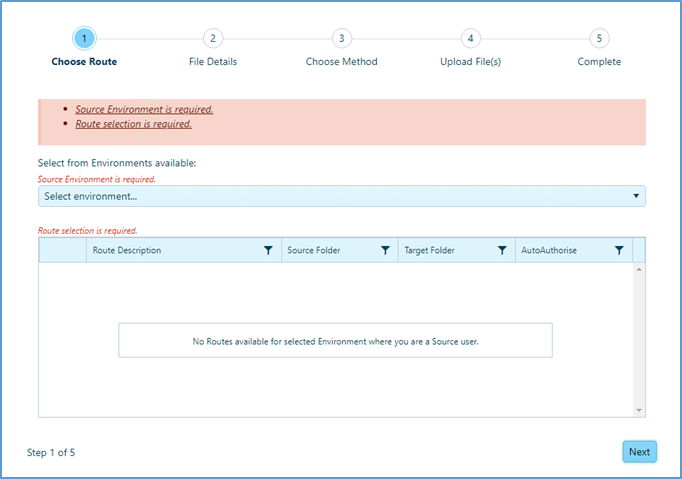Viewport: 682px width, 479px height.
Task: Click the routes grid scrollbar down arrow
Action: tap(639, 410)
